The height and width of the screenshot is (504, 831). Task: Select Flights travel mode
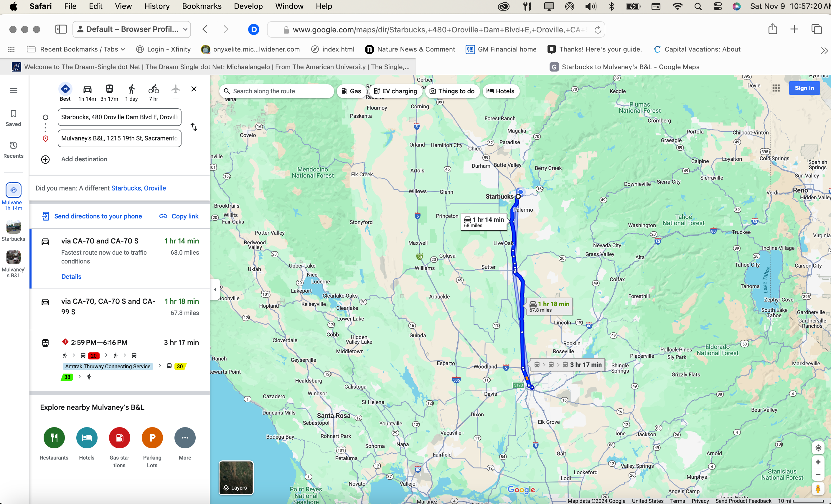(176, 92)
